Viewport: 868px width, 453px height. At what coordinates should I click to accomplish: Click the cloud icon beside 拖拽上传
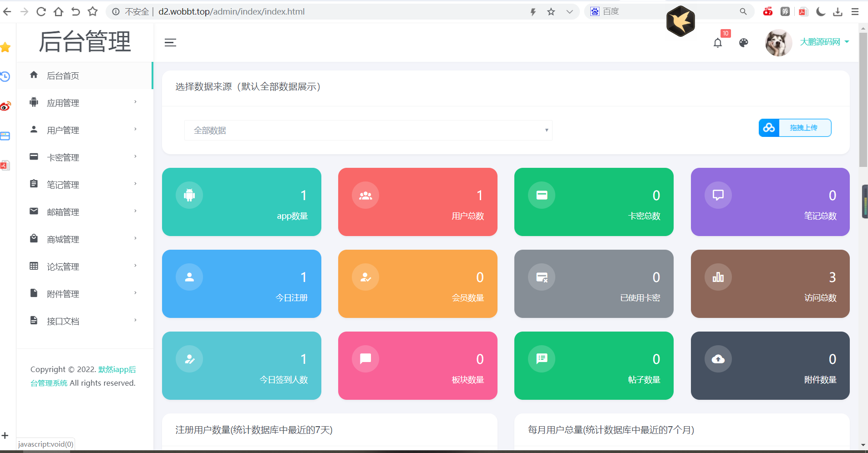pos(769,128)
